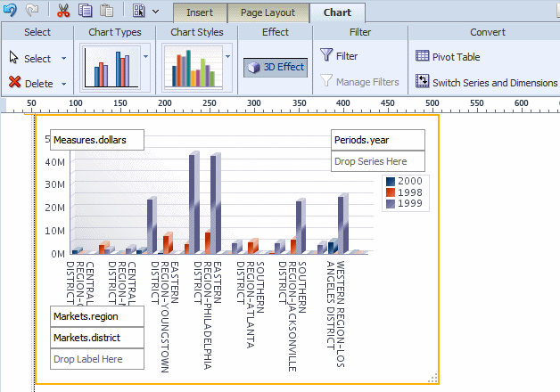560x392 pixels.
Task: Click Switch Series and Dimensions text
Action: tap(495, 83)
